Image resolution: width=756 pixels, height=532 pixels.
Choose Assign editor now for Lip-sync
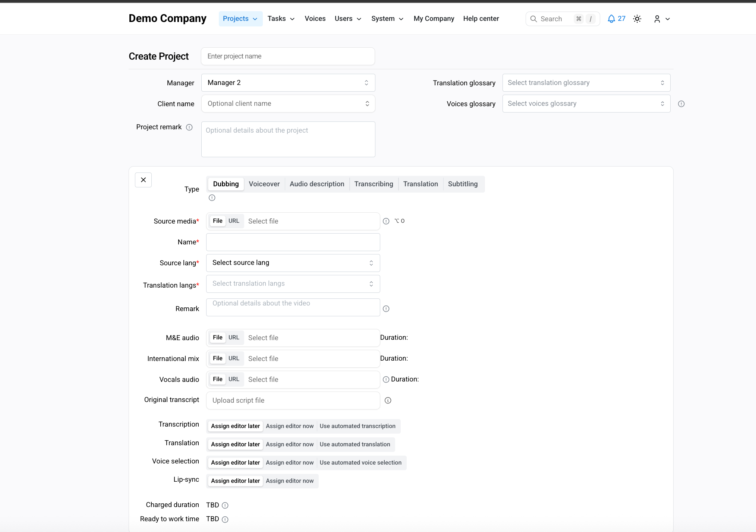(x=290, y=481)
